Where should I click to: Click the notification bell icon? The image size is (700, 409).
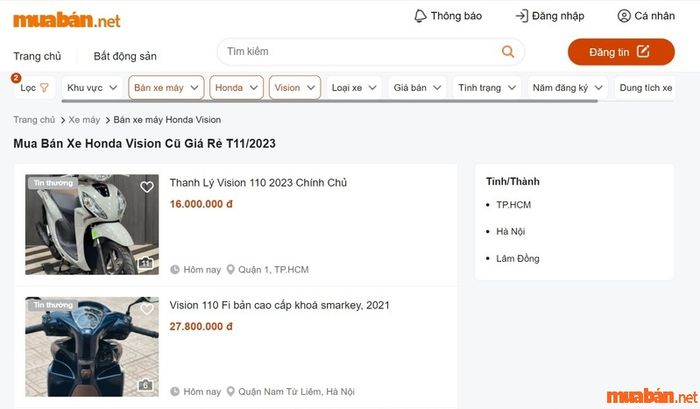(420, 16)
